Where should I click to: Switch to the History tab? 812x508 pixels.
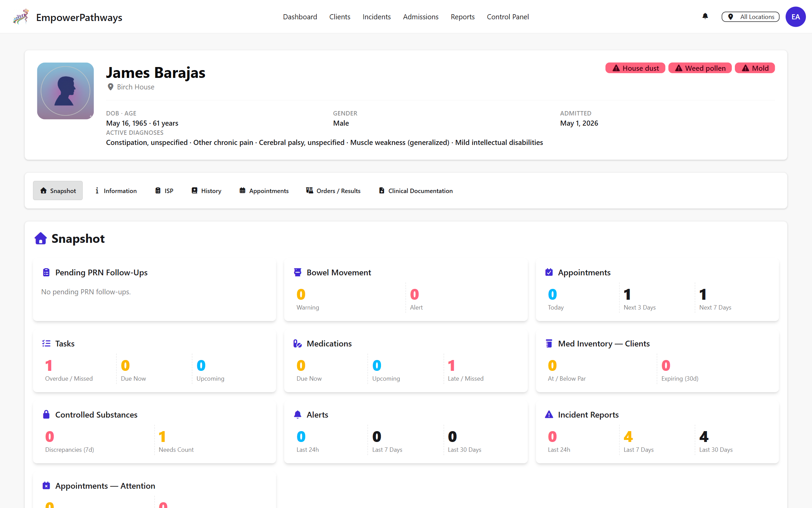coord(206,191)
